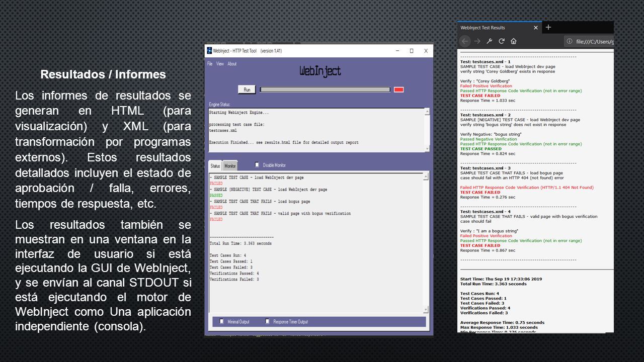This screenshot has height=362, width=644.
Task: Minimize the WebInject window
Action: [397, 51]
